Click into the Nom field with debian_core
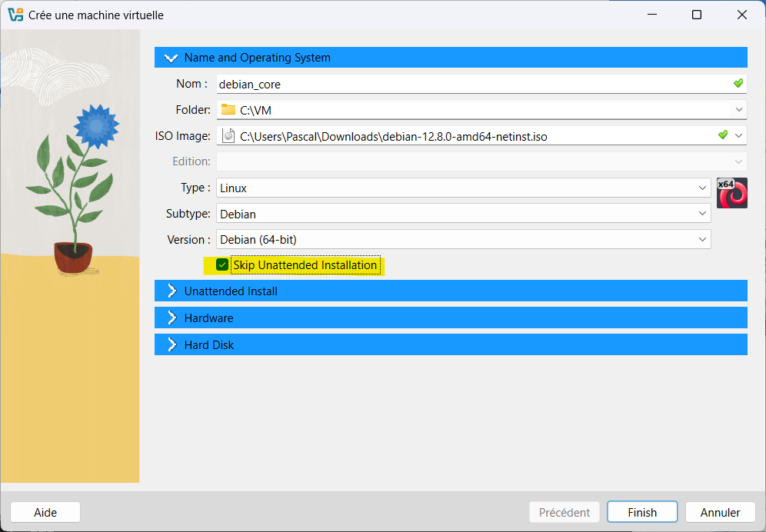 pyautogui.click(x=481, y=84)
